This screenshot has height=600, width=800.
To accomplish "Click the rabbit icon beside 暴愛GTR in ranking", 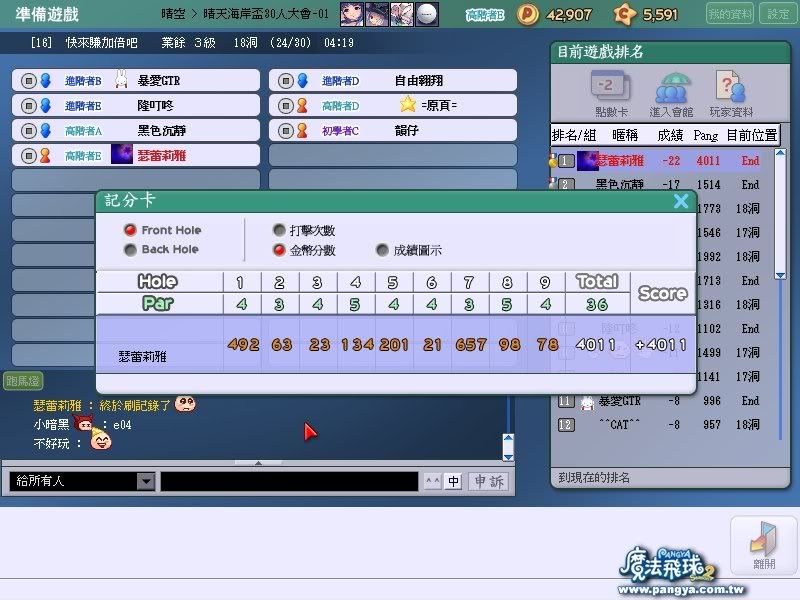I will tap(588, 403).
